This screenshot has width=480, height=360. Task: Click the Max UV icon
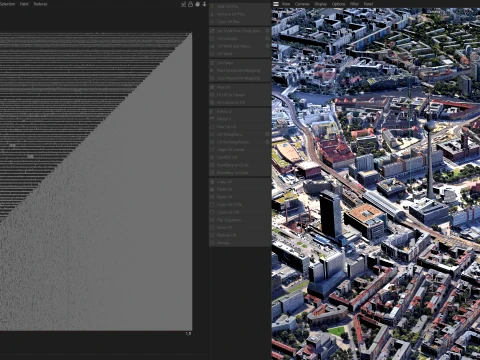[x=212, y=87]
